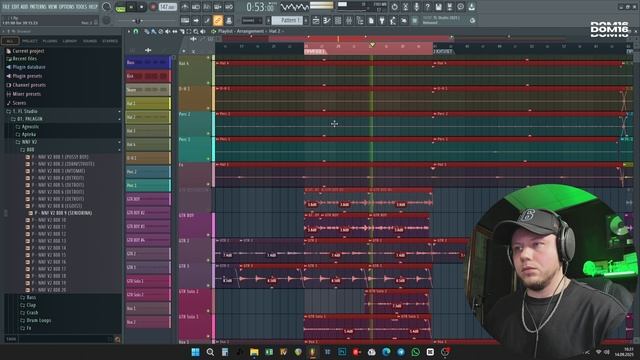
Task: Collapse the 808 folder
Action: tap(30, 150)
